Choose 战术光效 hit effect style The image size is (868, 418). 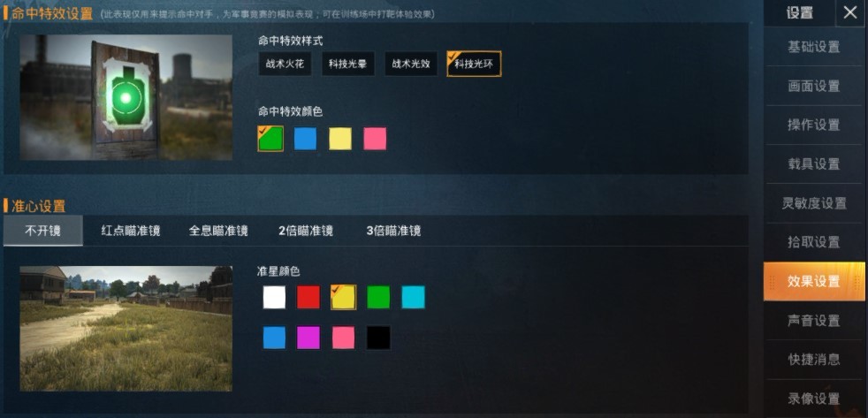point(411,65)
